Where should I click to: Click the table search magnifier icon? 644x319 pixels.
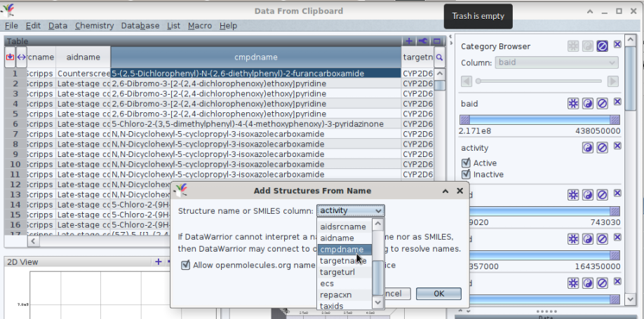(439, 57)
